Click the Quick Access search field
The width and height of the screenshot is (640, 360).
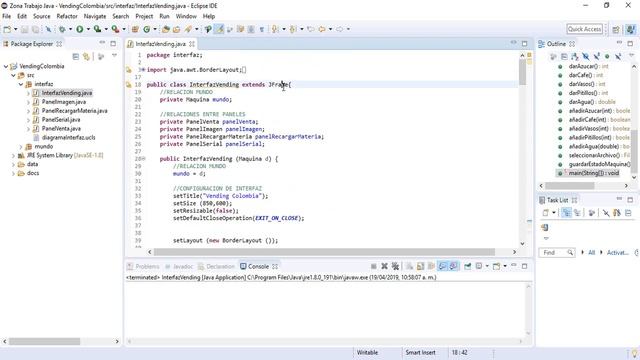(x=584, y=29)
